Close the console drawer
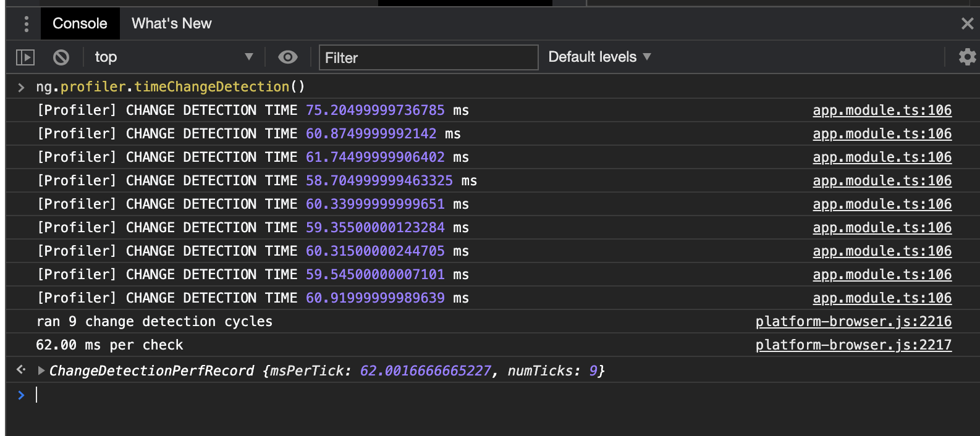This screenshot has height=436, width=980. [967, 23]
